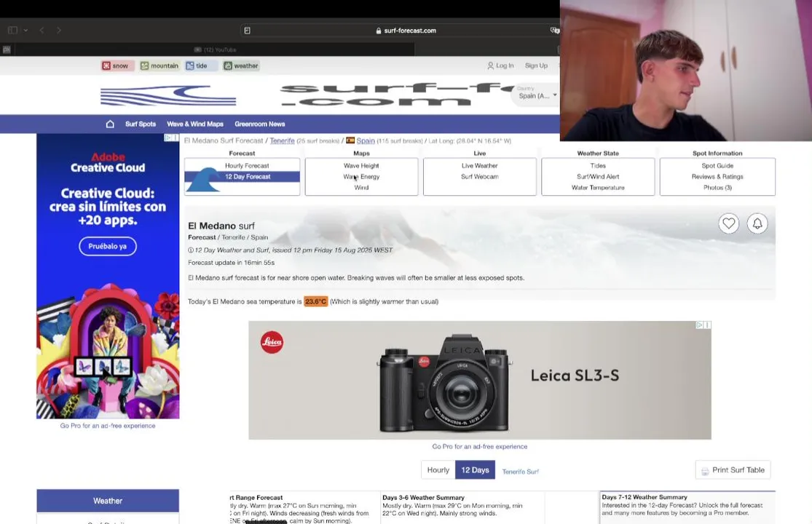This screenshot has height=524, width=812.
Task: Click the Tenerife breadcrumb link
Action: pos(283,140)
